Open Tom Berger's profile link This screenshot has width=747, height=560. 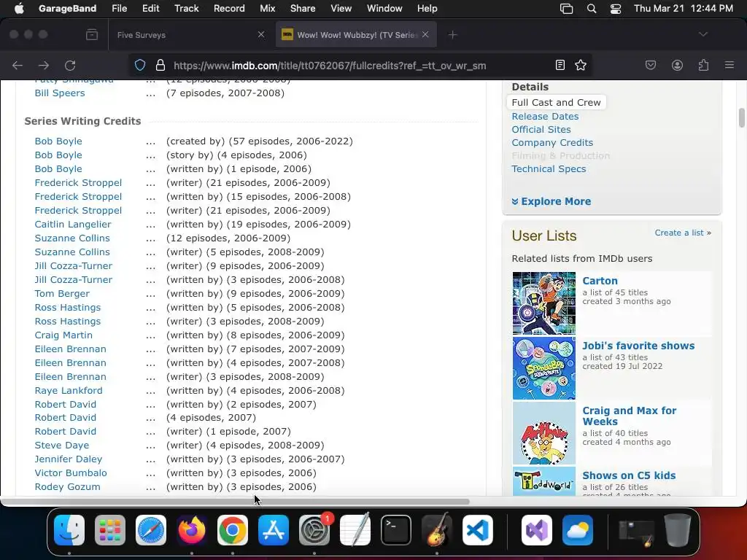tap(62, 294)
